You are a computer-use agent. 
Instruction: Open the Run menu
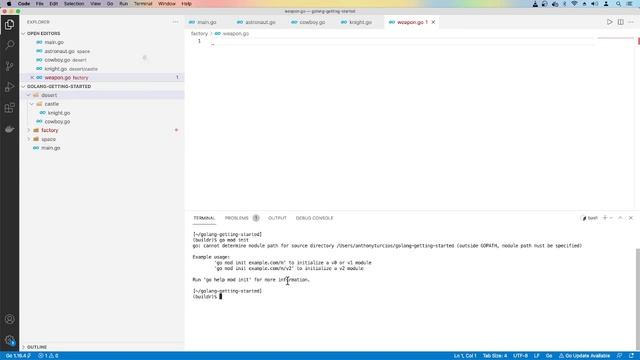click(x=124, y=4)
